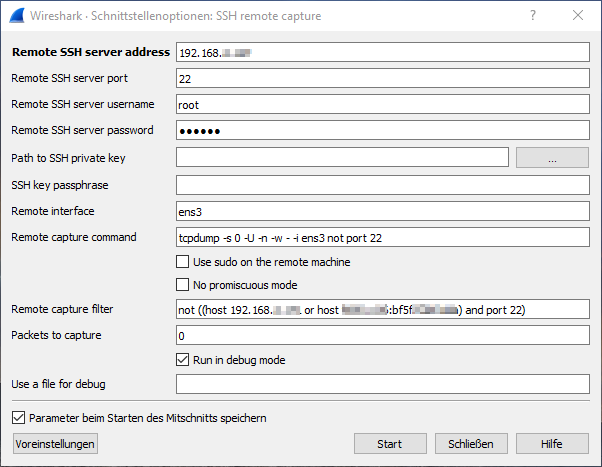Click the 'Remote capture command' label
The image size is (602, 467).
point(74,237)
